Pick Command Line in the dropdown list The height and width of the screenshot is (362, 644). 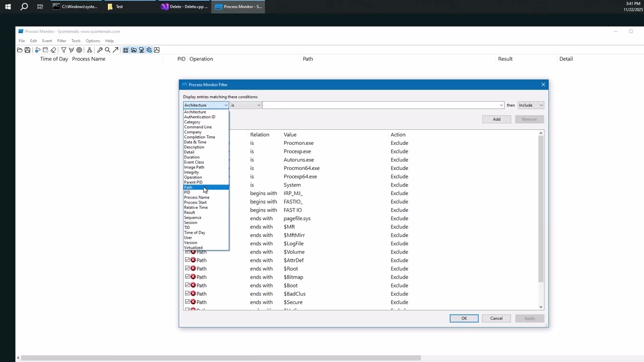point(206,127)
